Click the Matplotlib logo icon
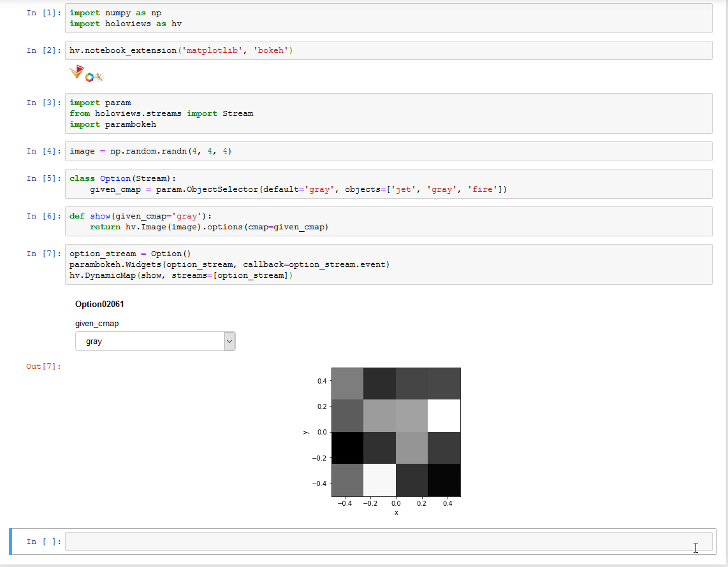Viewport: 728px width, 567px height. pos(98,77)
